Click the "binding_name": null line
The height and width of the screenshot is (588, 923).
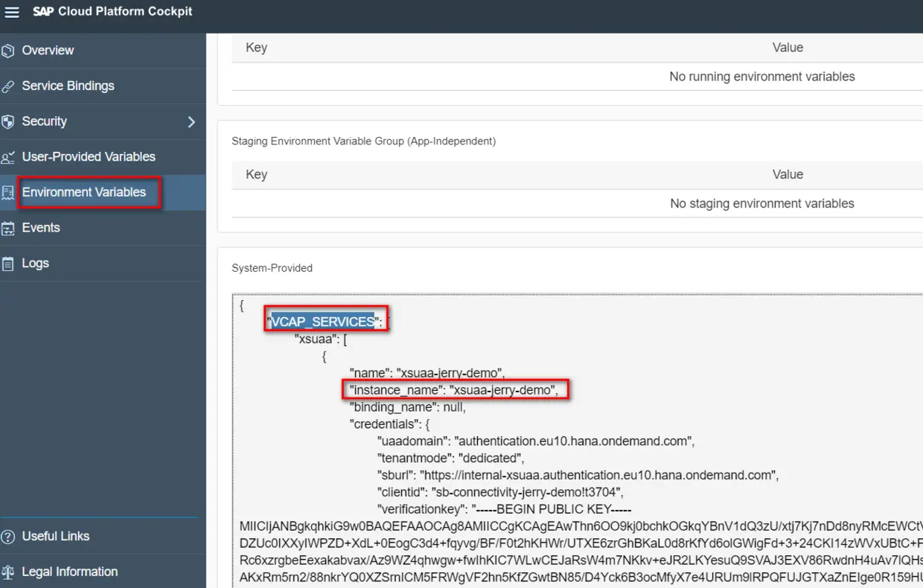(x=408, y=407)
